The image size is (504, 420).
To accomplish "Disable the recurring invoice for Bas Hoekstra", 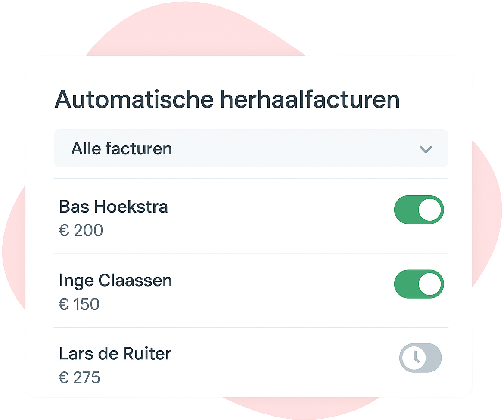I will (x=419, y=210).
